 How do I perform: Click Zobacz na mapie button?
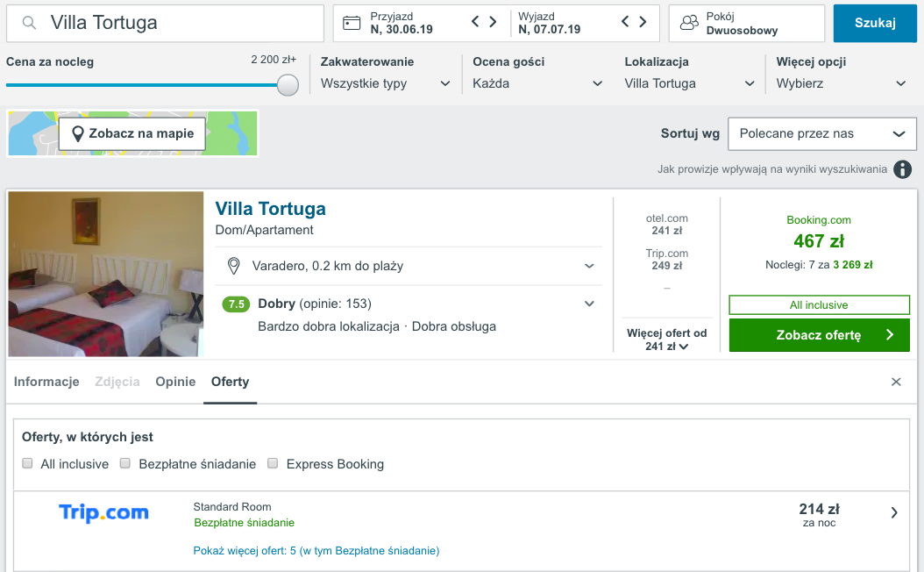click(x=132, y=134)
